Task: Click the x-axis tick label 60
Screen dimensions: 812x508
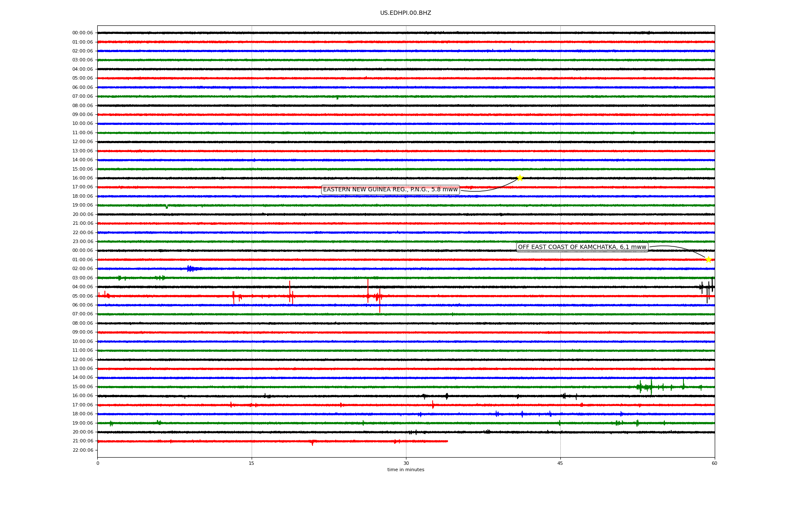Action: tap(714, 463)
